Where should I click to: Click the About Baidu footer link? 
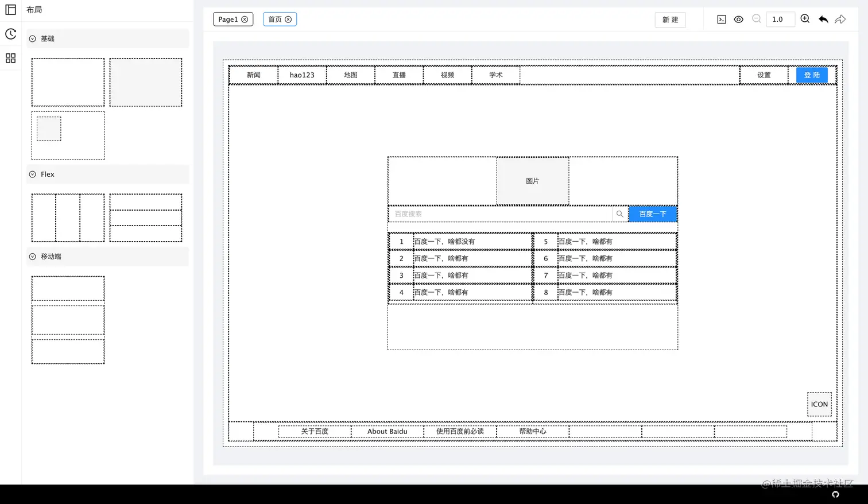(x=387, y=432)
